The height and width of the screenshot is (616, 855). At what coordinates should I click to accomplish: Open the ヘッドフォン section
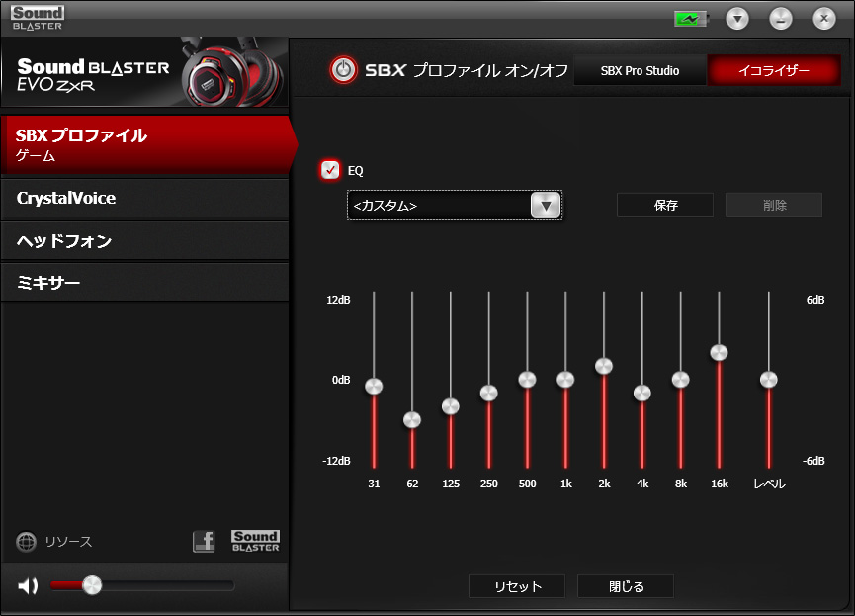click(x=144, y=241)
